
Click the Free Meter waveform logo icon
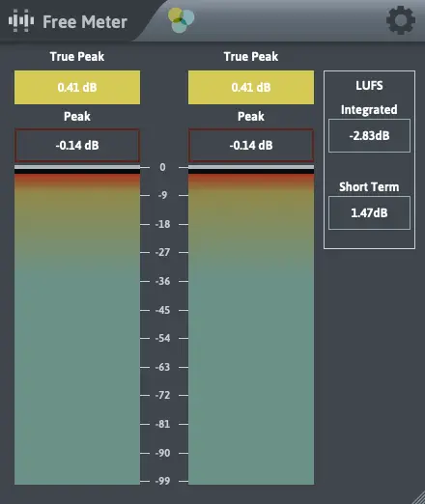(x=21, y=21)
